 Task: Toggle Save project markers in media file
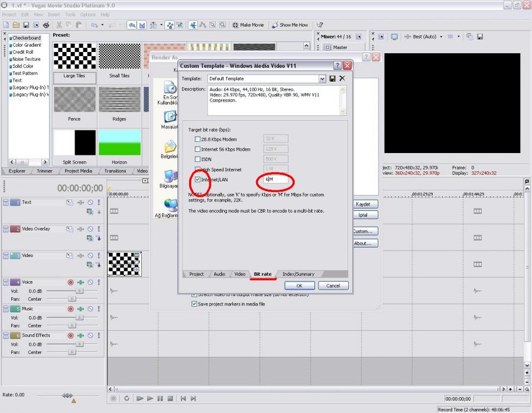[194, 304]
